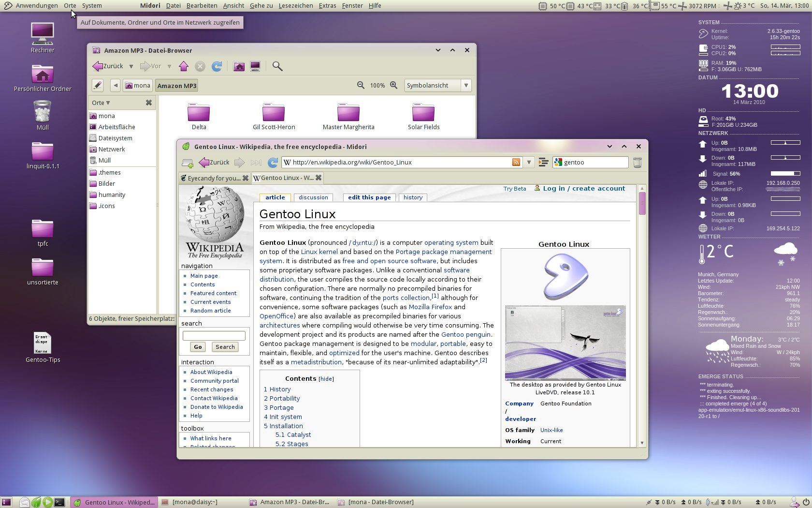Open the Müll trash icon on desktop
Image resolution: width=812 pixels, height=508 pixels.
point(43,115)
